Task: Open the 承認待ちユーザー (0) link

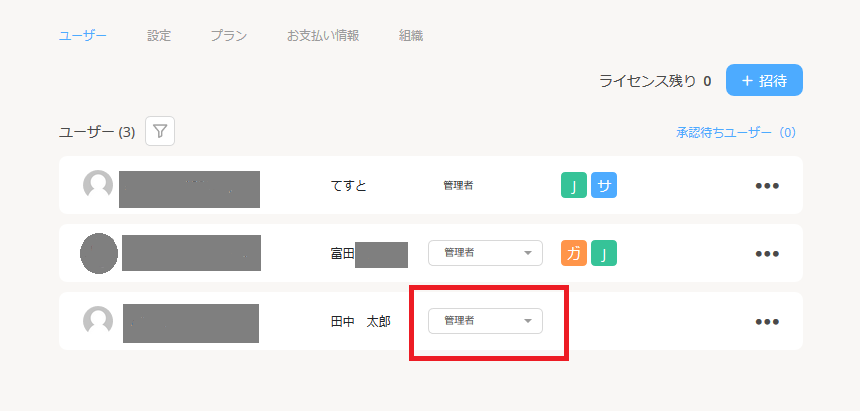Action: click(736, 132)
